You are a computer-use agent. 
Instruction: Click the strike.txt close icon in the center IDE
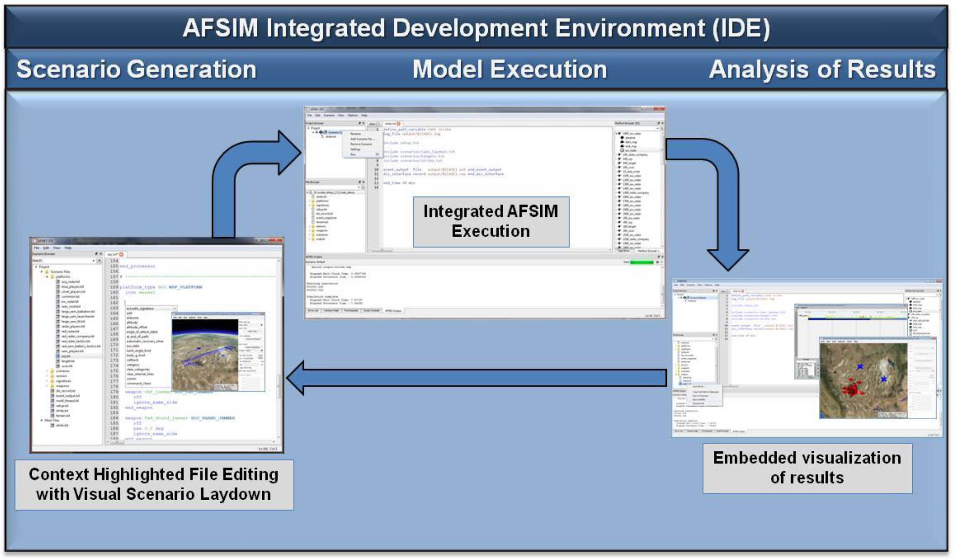398,124
